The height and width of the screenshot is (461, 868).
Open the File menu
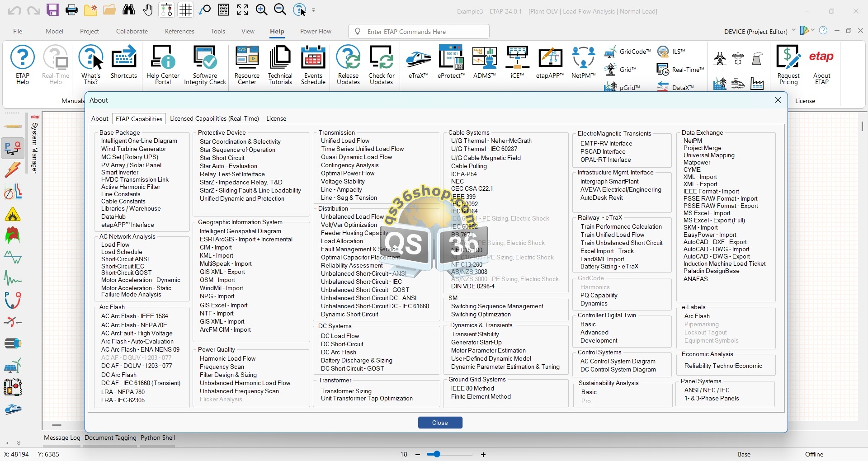click(x=18, y=31)
